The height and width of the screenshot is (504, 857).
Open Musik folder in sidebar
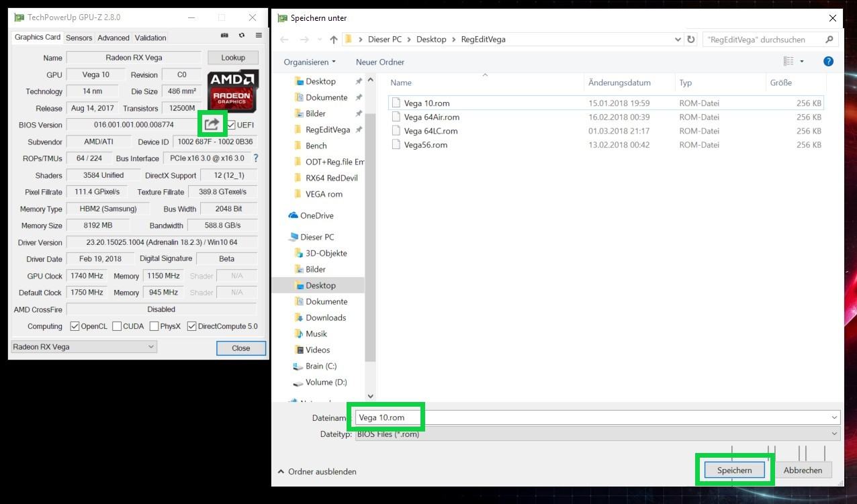(x=311, y=334)
